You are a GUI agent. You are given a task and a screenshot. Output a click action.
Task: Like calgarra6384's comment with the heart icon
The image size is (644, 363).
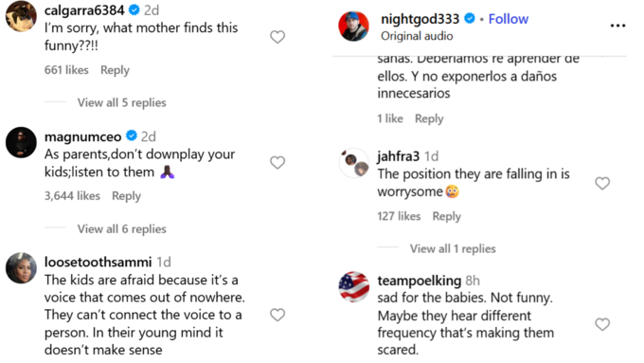(277, 37)
